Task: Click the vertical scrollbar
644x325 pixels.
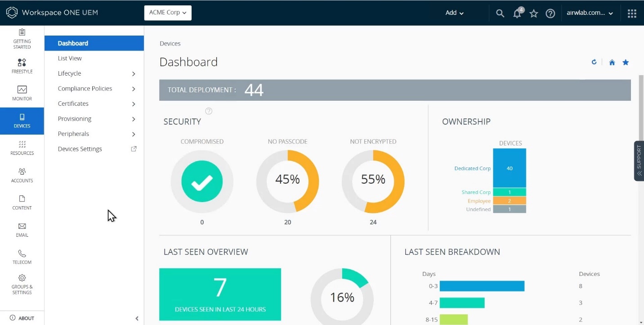Action: (x=640, y=108)
